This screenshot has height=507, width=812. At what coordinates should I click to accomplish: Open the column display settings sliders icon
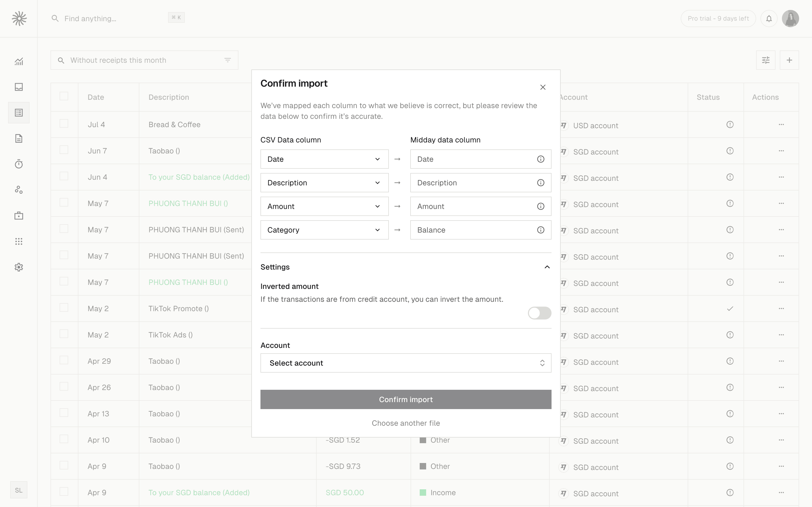pos(766,60)
